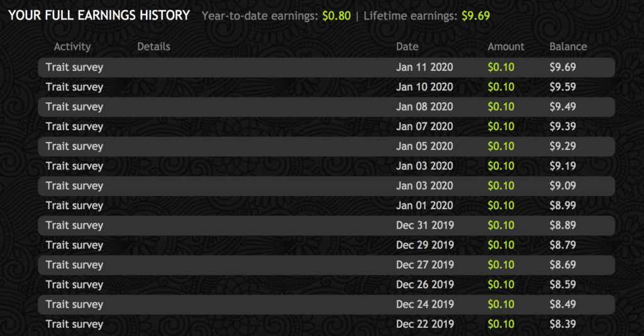Click the balance value $9.39
This screenshot has height=336, width=644.
point(563,126)
